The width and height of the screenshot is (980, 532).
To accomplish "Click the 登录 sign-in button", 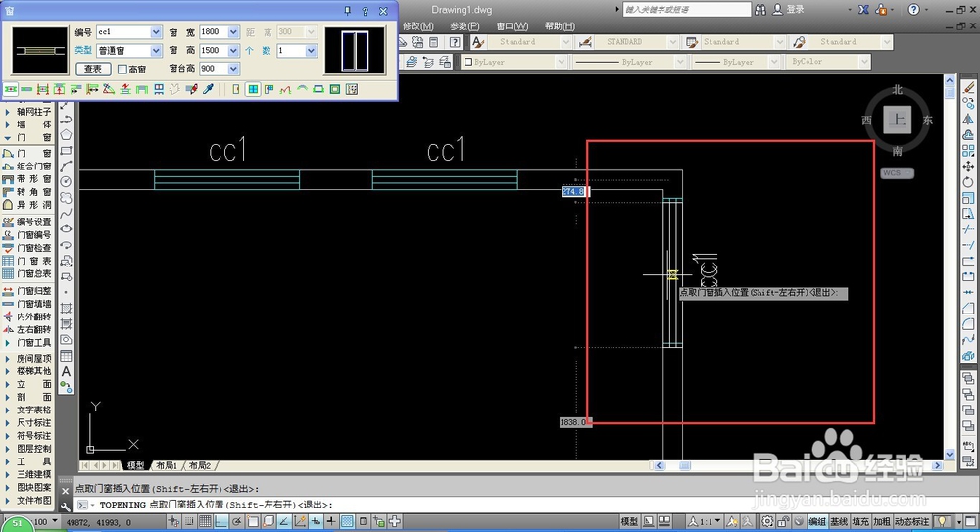I will [789, 10].
